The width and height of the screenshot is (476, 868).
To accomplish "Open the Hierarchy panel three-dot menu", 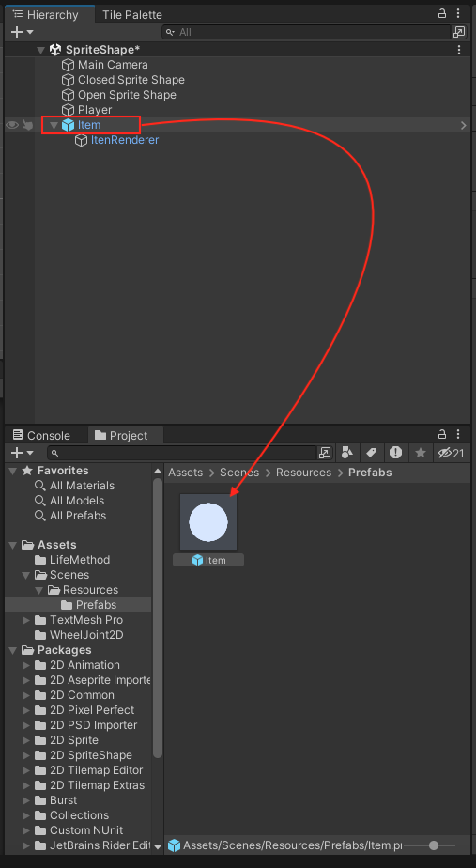I will (x=458, y=13).
